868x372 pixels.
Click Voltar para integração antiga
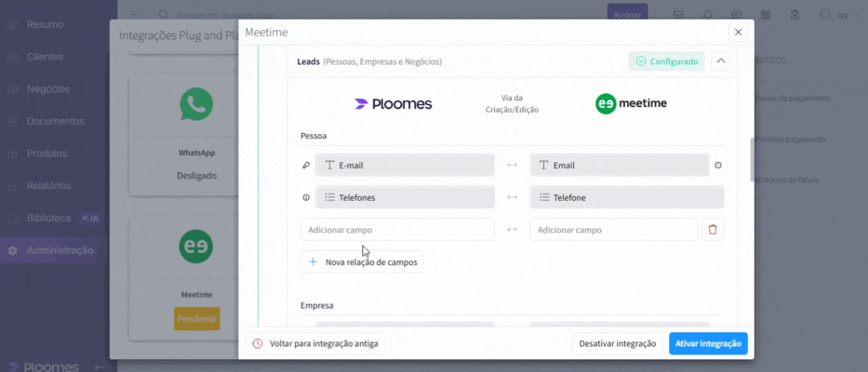click(x=315, y=343)
